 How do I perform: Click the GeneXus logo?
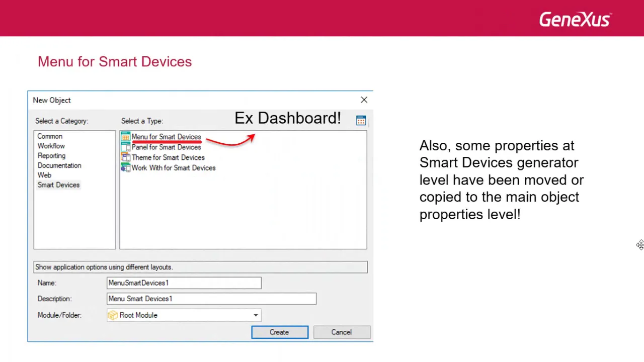point(576,20)
